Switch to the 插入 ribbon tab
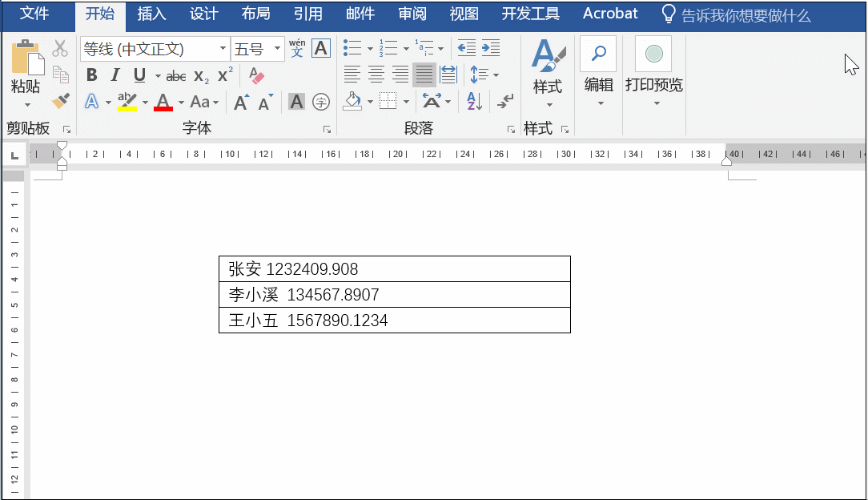868x500 pixels. tap(152, 14)
